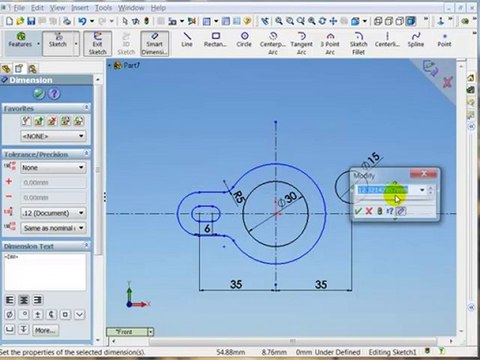Viewport: 480px width, 360px height.
Task: Select the Tangent Arc tool
Action: click(x=301, y=43)
